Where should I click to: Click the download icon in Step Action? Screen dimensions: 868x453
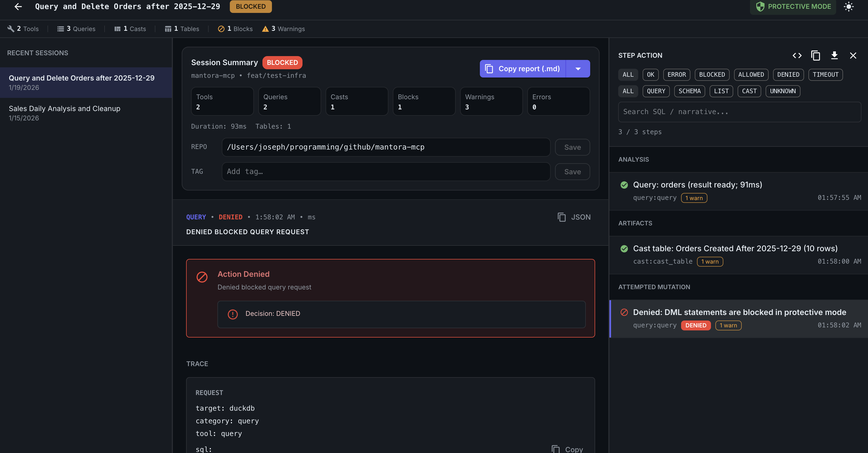[834, 55]
